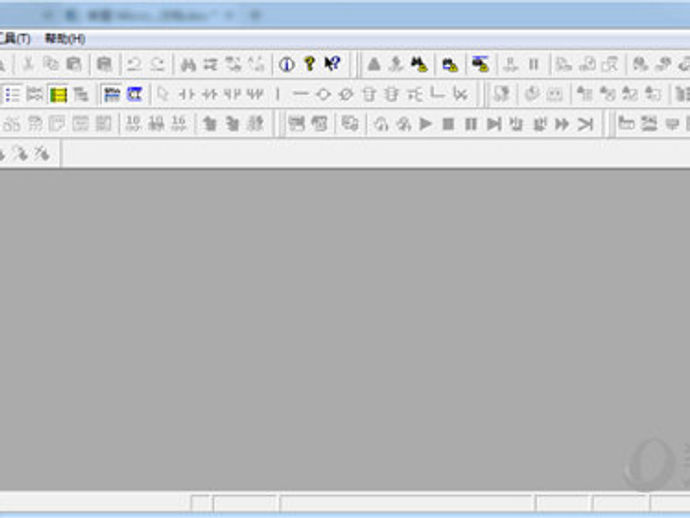690x518 pixels.
Task: Toggle the blue-striped comments view icon
Action: tap(112, 94)
